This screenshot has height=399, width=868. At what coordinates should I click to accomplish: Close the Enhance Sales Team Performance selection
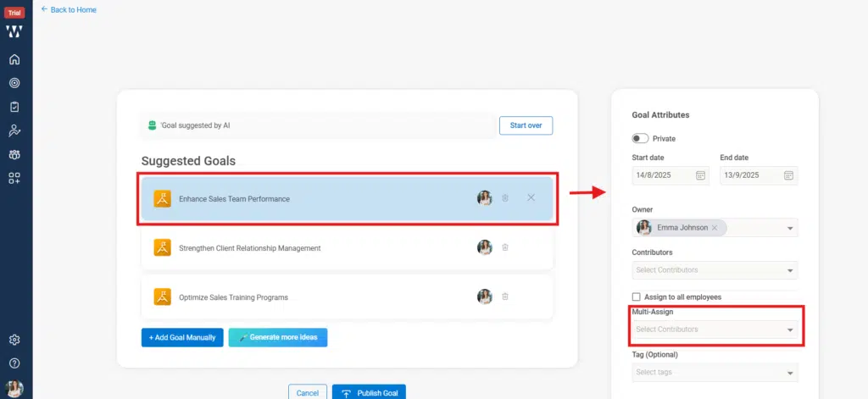click(531, 197)
